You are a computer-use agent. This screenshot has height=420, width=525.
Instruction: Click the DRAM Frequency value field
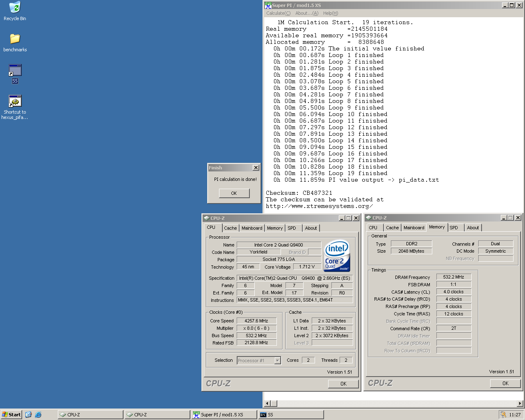click(x=454, y=277)
